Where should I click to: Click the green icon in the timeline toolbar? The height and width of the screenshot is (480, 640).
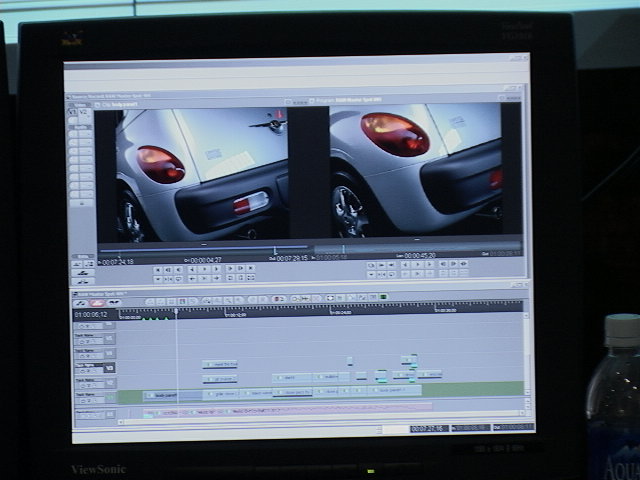383,297
